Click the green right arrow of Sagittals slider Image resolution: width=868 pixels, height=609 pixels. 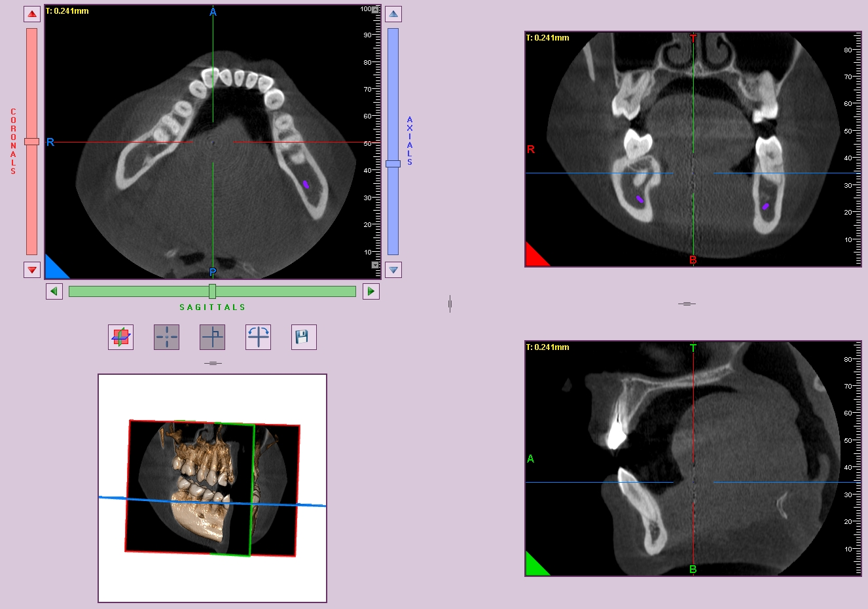tap(371, 291)
